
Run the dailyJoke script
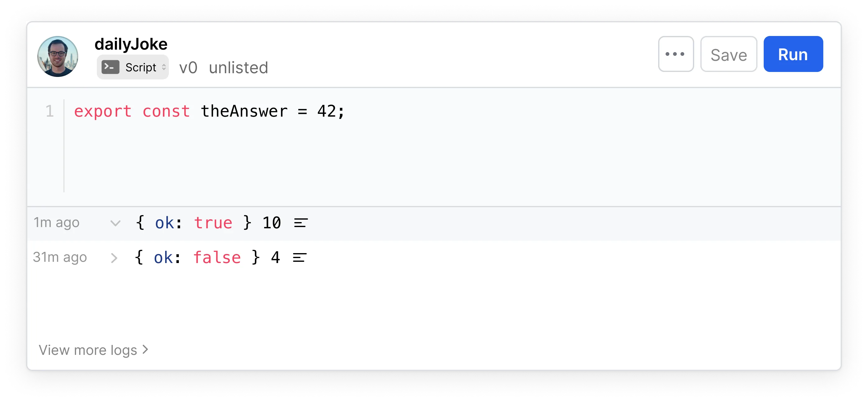pyautogui.click(x=793, y=54)
